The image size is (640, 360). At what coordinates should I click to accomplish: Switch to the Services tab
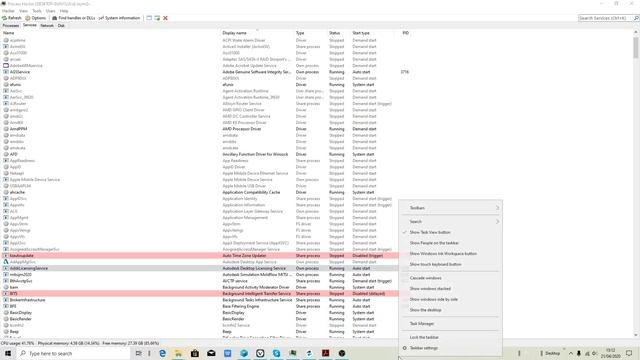pos(29,25)
